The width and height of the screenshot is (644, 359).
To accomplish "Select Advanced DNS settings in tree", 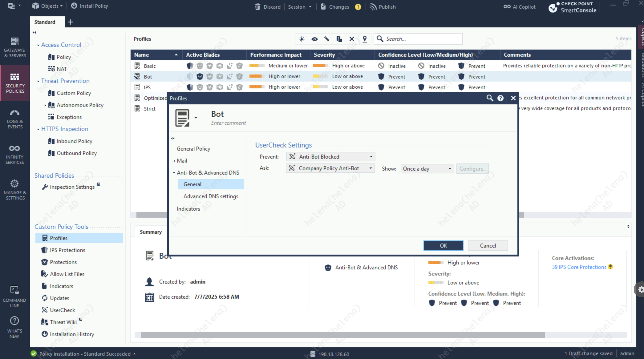I will 211,196.
